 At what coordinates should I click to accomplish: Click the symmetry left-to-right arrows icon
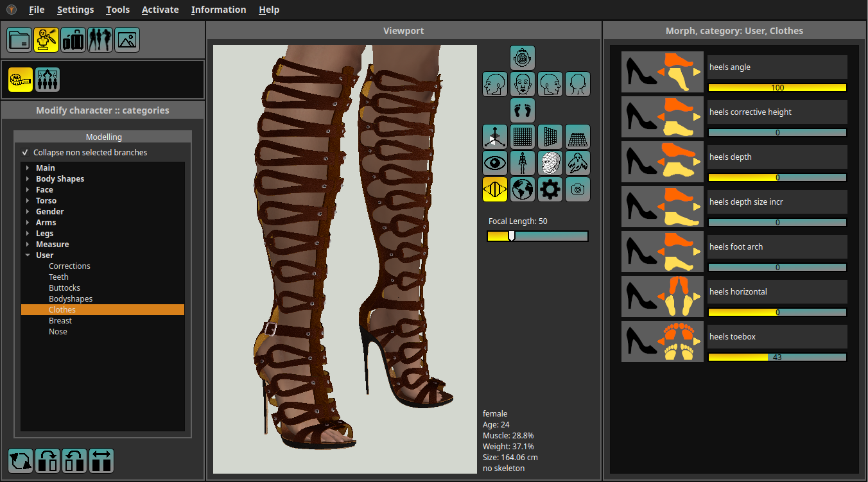pyautogui.click(x=101, y=461)
